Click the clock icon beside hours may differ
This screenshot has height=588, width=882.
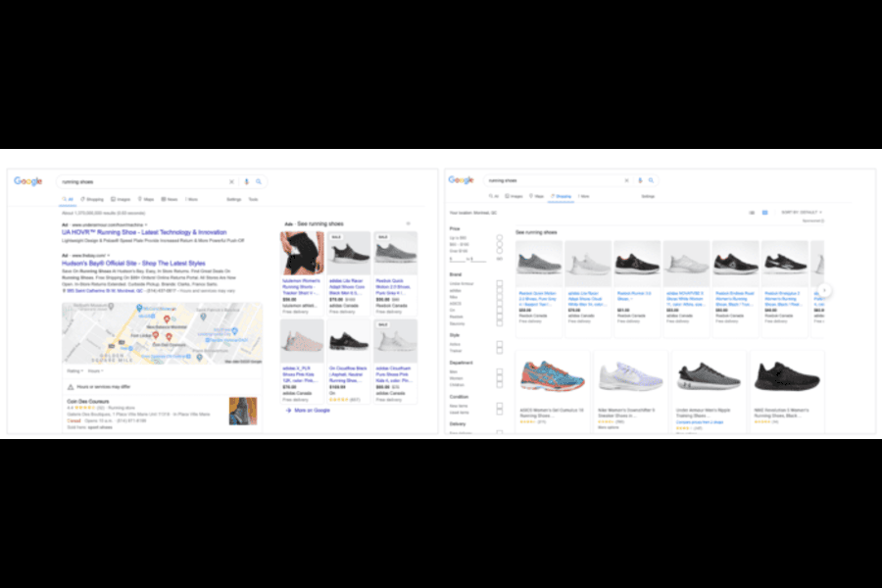point(71,387)
